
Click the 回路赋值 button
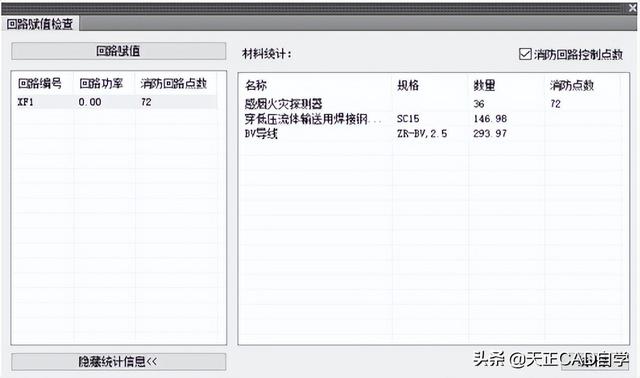[118, 51]
